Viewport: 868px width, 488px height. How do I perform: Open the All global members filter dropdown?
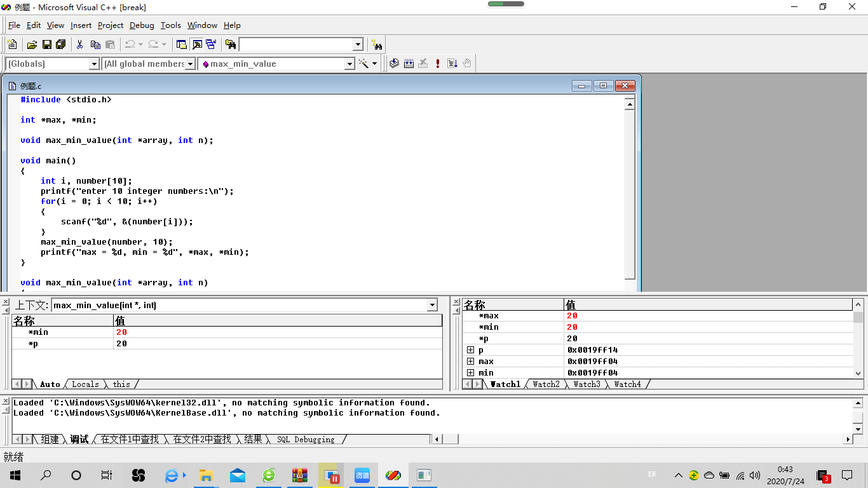[x=189, y=64]
